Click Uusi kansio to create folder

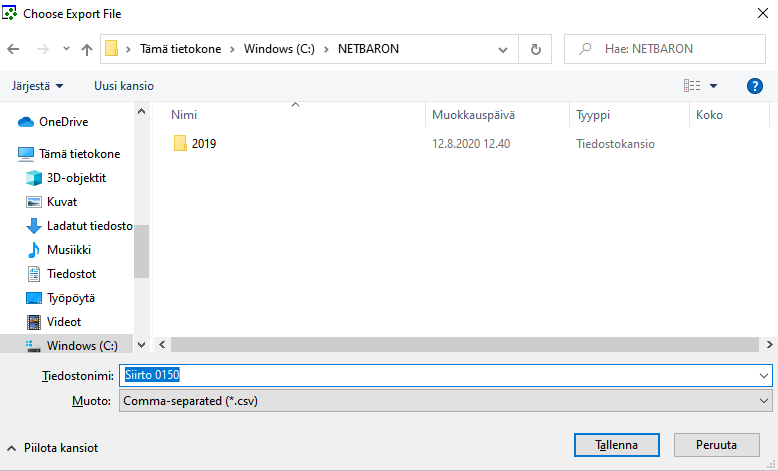pos(124,86)
